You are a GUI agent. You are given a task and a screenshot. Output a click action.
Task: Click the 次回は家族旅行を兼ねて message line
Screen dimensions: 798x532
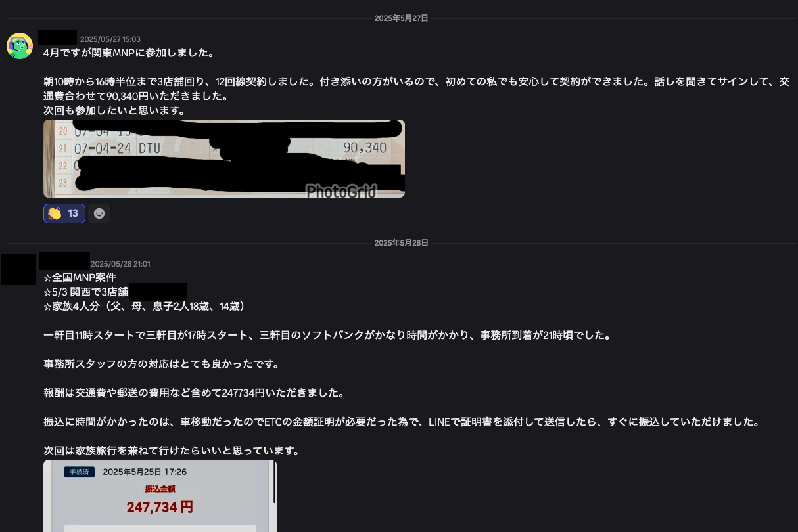click(x=172, y=451)
